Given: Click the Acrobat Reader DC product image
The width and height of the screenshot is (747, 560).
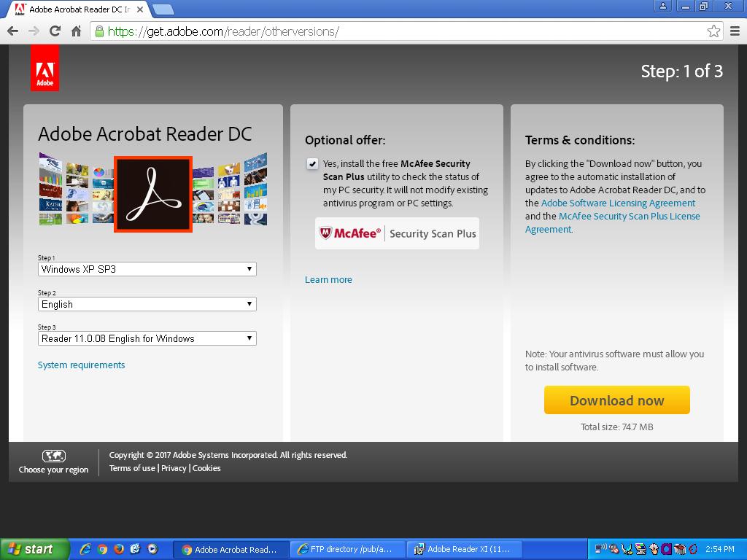Looking at the screenshot, I should tap(153, 194).
